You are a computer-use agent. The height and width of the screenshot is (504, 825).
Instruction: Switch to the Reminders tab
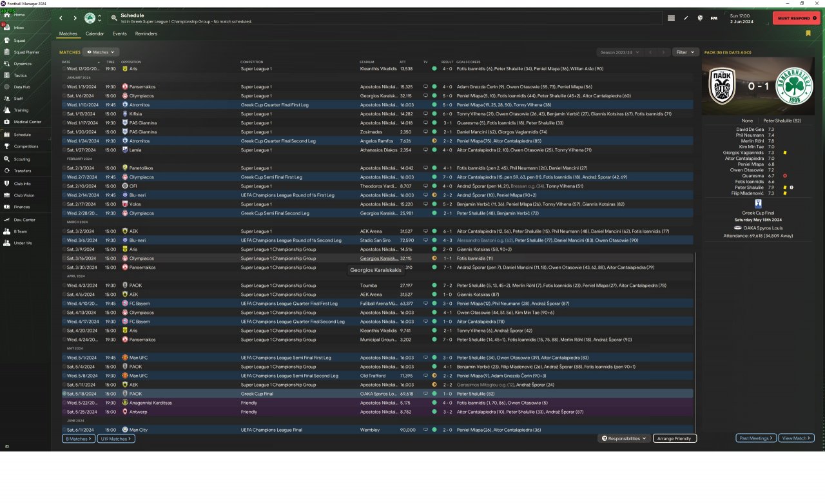(x=146, y=34)
